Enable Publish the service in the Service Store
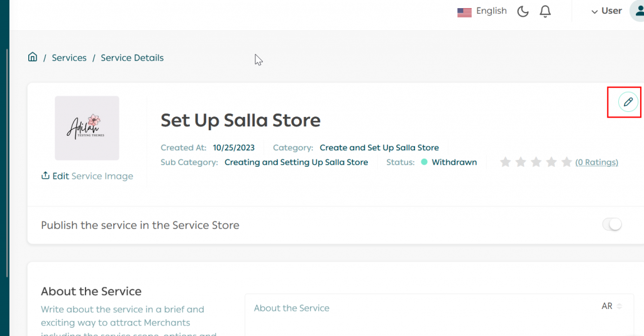This screenshot has height=336, width=644. tap(612, 225)
